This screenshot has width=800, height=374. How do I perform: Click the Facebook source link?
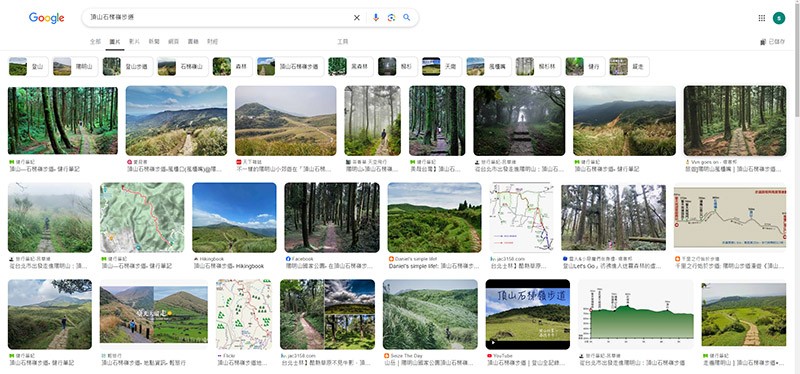tap(303, 259)
